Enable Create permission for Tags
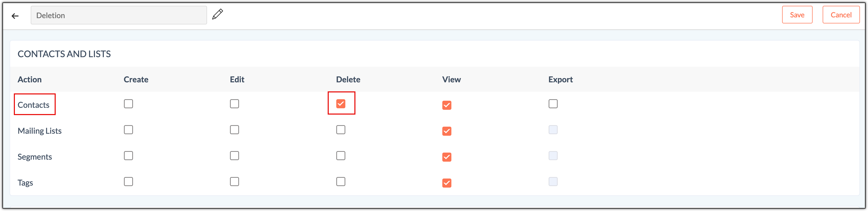Screen dimensions: 868x211 tap(128, 182)
